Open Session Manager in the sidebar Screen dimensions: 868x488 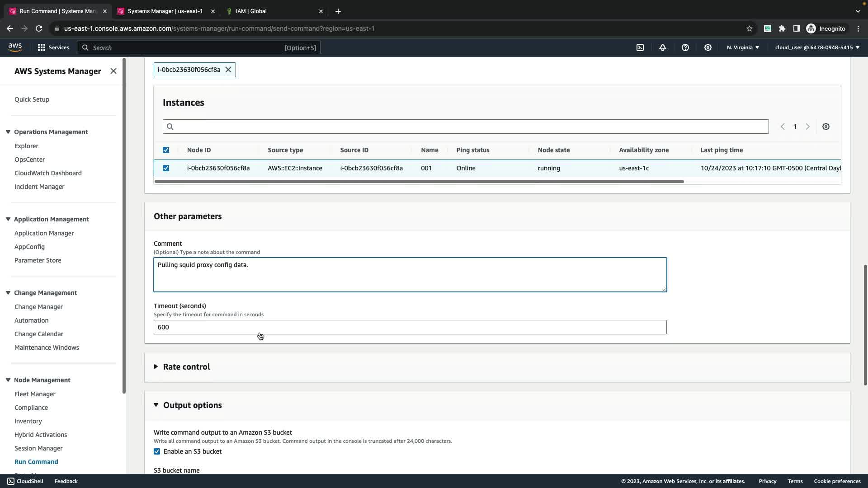click(x=38, y=448)
